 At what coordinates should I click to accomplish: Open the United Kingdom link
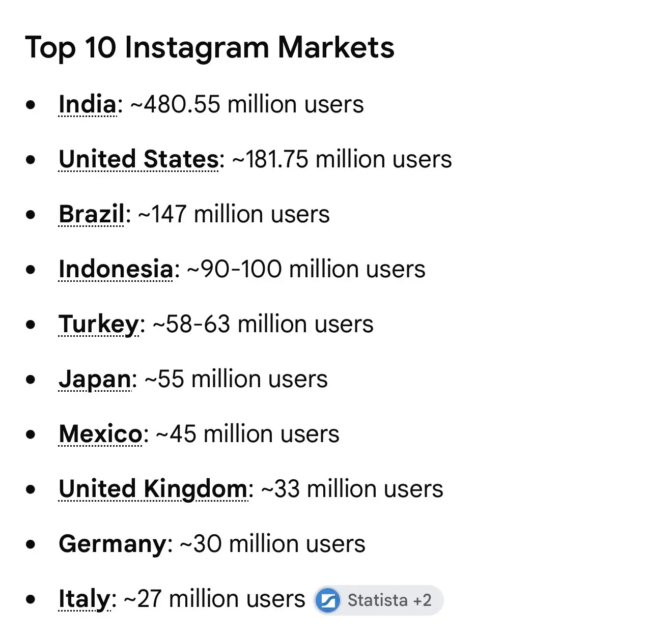point(153,489)
